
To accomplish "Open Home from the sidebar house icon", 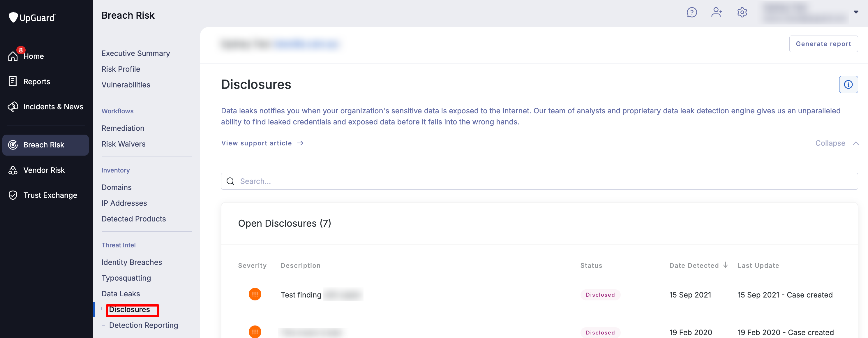I will pyautogui.click(x=13, y=56).
